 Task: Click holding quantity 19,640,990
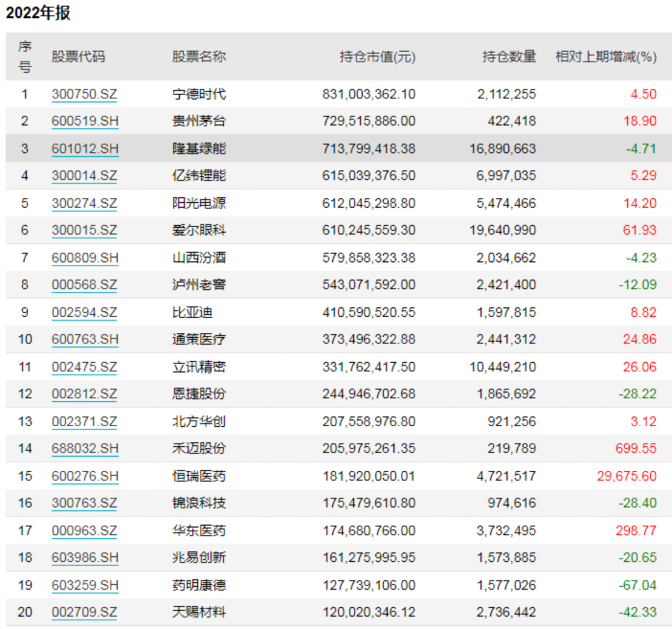click(502, 230)
